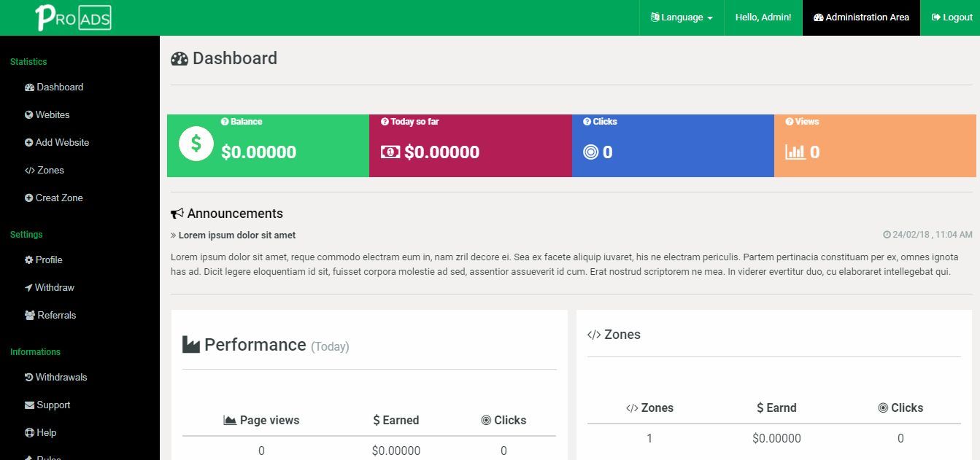This screenshot has height=460, width=980.
Task: Click the Clicks card help question icon
Action: (x=587, y=122)
